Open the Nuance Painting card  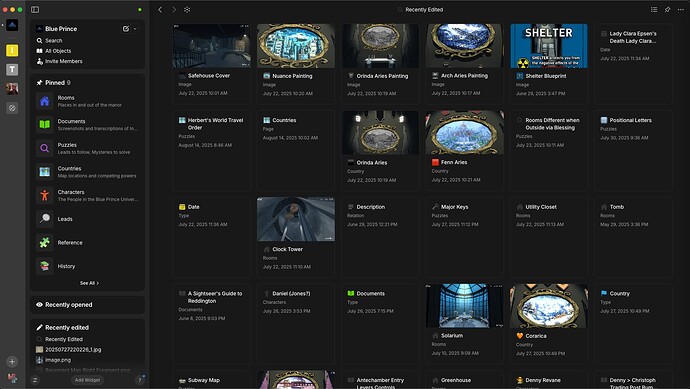point(296,63)
